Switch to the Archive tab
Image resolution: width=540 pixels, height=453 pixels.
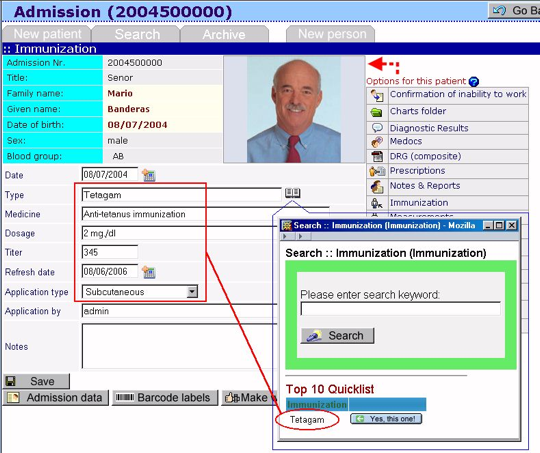[224, 34]
